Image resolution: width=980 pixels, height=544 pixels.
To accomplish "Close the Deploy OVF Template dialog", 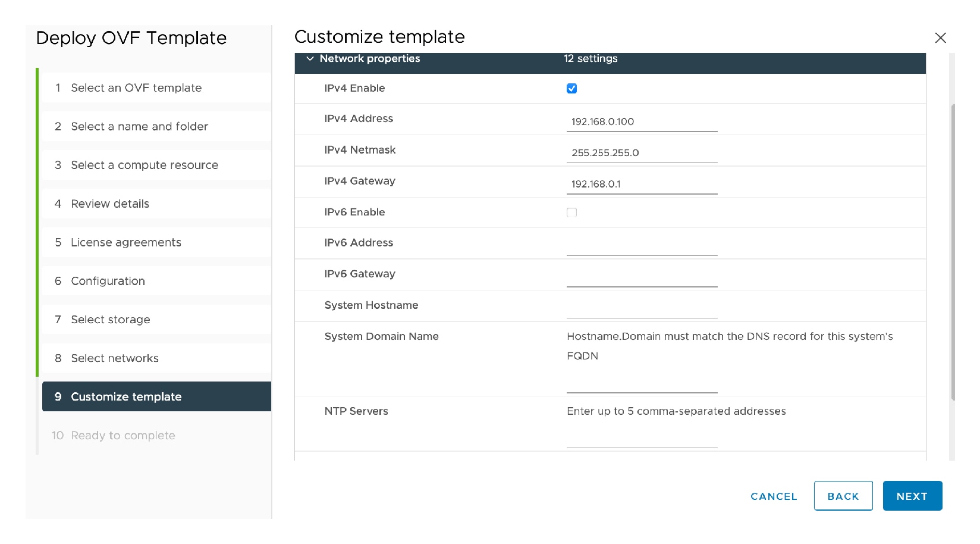I will point(940,38).
